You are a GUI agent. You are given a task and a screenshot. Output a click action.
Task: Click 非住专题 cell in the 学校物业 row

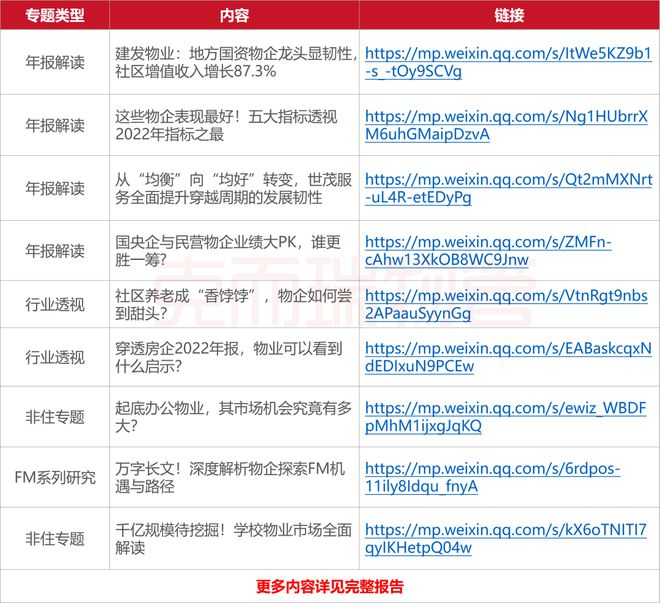pos(55,538)
